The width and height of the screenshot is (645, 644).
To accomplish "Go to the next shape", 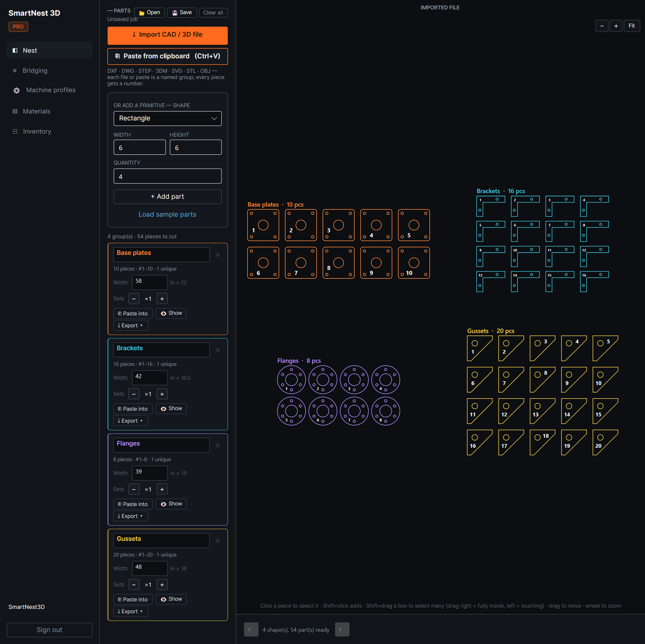I will coord(342,629).
